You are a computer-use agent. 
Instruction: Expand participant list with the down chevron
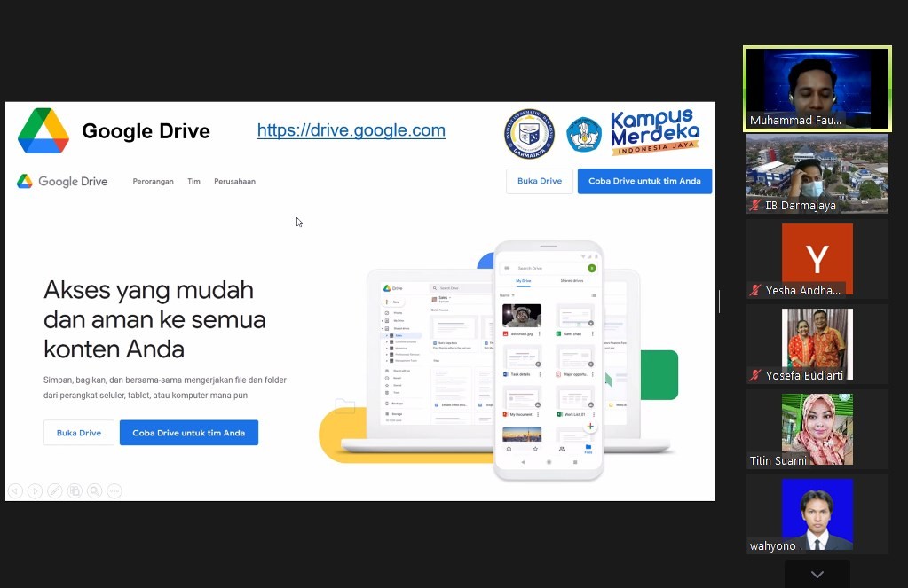[817, 574]
